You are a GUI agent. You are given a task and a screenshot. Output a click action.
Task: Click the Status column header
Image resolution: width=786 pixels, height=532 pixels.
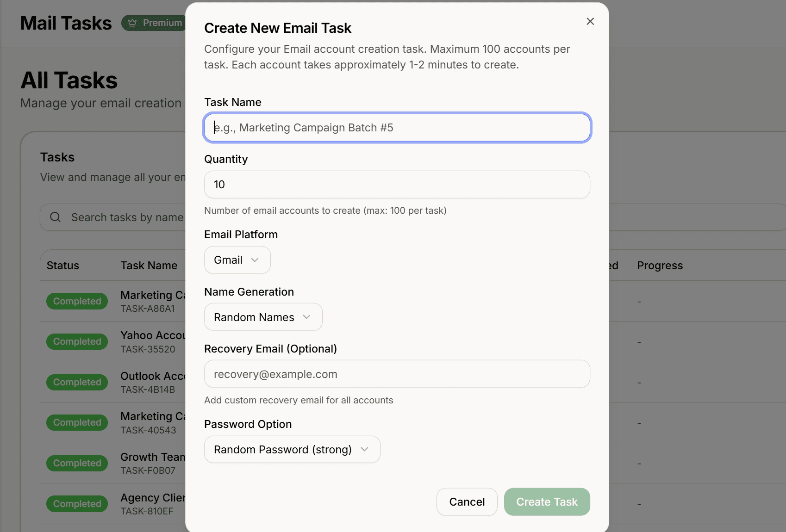[63, 266]
